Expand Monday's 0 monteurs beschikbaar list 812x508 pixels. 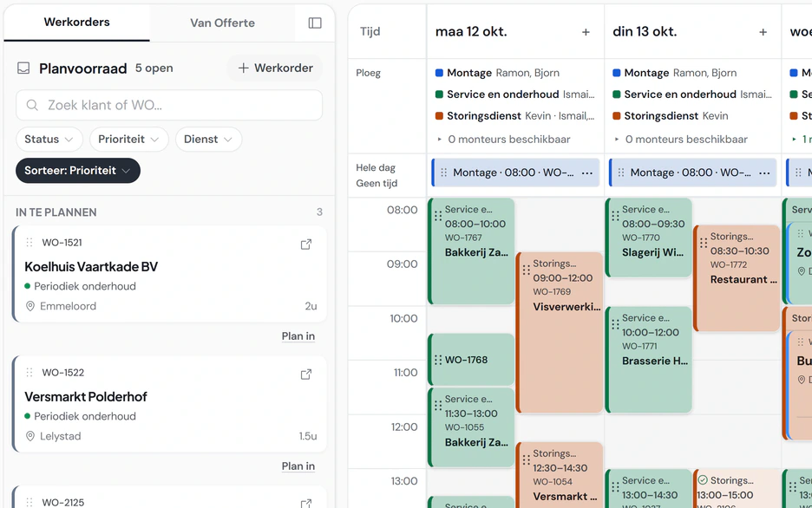504,140
